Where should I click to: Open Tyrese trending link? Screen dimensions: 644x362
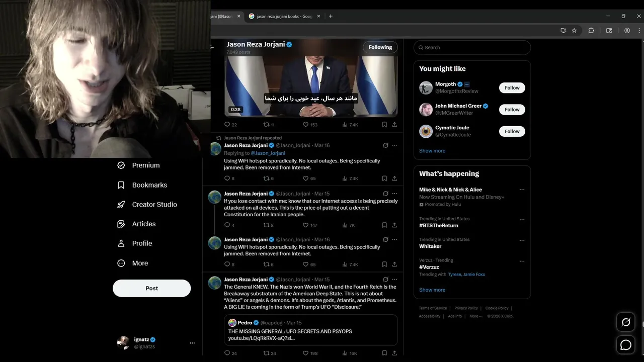455,275
